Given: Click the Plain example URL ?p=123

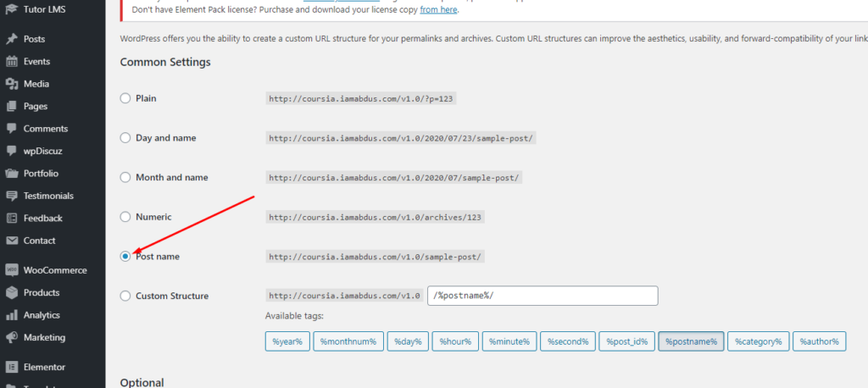Looking at the screenshot, I should 361,98.
